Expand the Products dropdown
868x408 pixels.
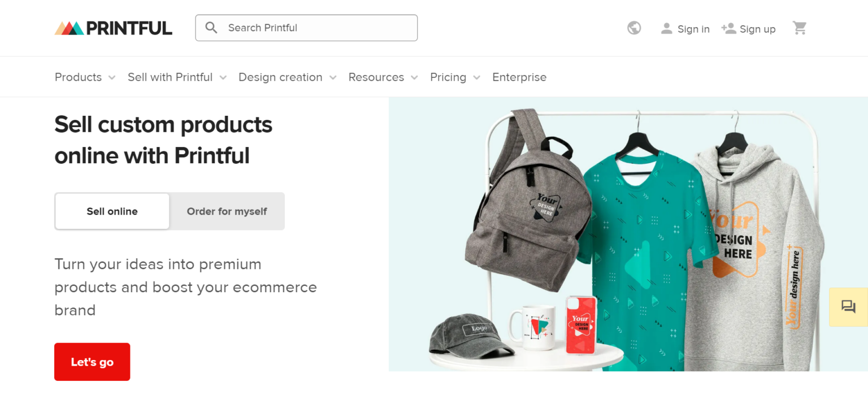(77, 77)
